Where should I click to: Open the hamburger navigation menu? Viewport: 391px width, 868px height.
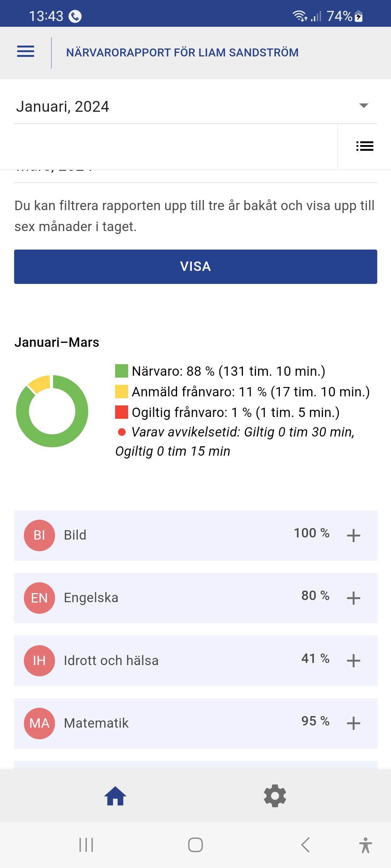(26, 52)
